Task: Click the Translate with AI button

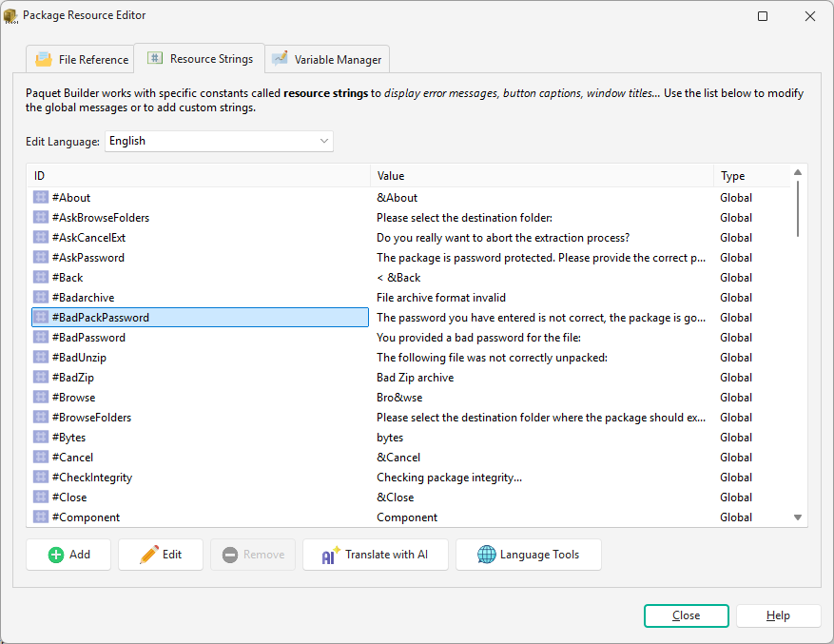Action: pyautogui.click(x=376, y=555)
